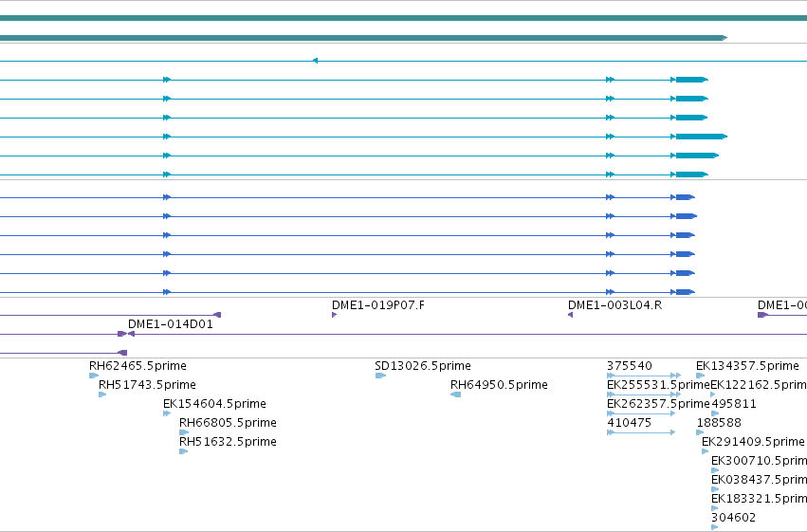The image size is (807, 532).
Task: Click the lone reverse-strand arrowhead on the top cyan transcript line
Action: click(315, 61)
